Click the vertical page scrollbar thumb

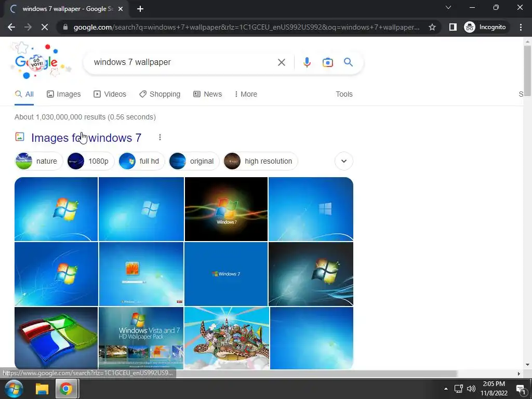click(527, 71)
